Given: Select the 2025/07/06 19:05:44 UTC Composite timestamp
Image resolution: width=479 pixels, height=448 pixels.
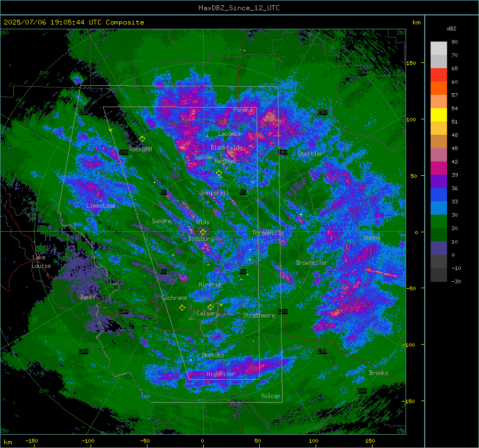Looking at the screenshot, I should tap(73, 22).
